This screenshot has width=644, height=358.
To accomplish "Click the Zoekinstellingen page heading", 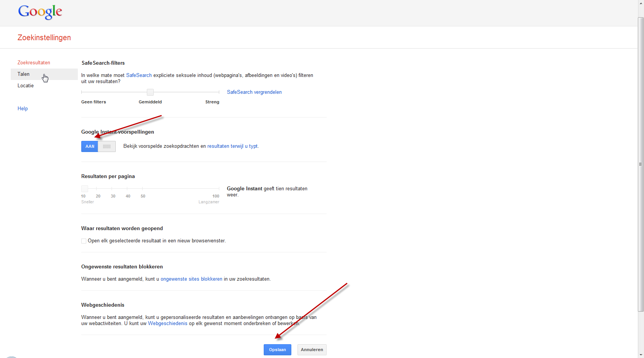I will [44, 38].
